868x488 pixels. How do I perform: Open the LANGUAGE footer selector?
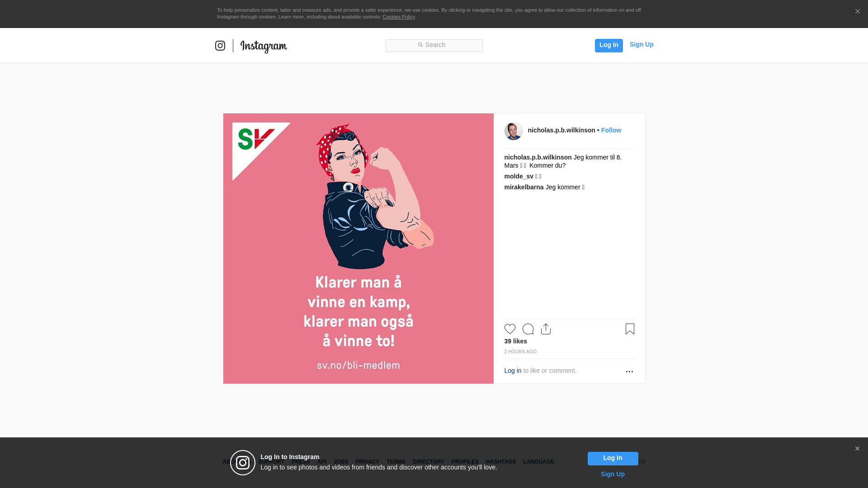538,462
